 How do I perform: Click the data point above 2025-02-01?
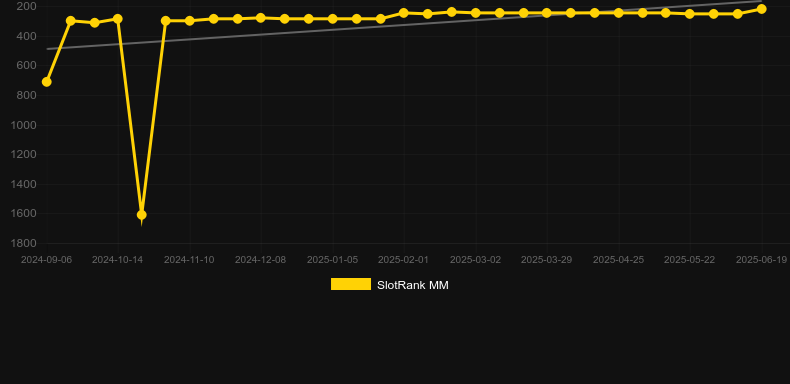tap(404, 13)
